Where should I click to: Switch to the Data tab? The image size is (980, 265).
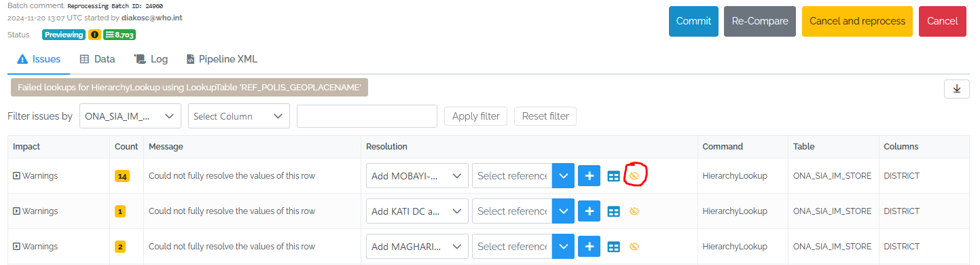(x=97, y=59)
